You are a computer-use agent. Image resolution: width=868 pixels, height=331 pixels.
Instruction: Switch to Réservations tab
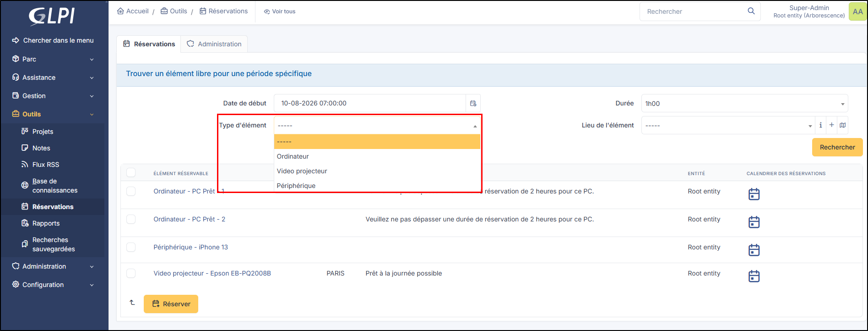[x=149, y=44]
